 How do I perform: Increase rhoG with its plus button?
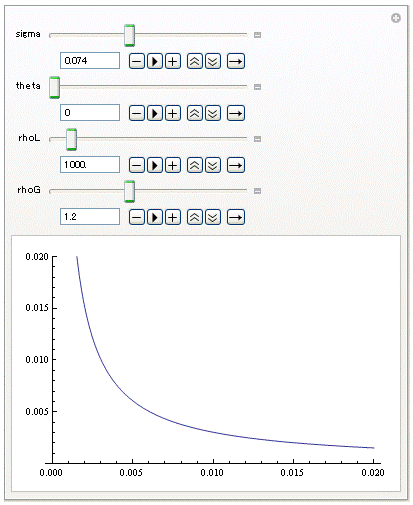[x=173, y=217]
